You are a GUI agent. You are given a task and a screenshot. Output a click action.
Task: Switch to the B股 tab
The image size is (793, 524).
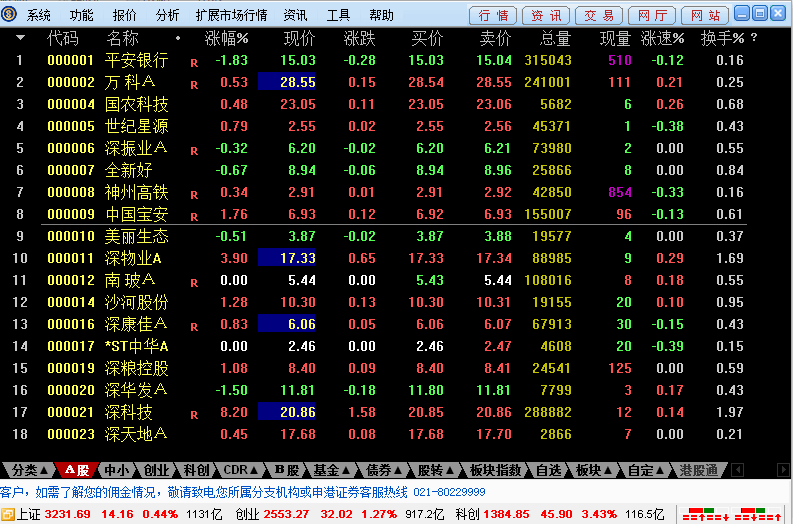click(x=287, y=470)
